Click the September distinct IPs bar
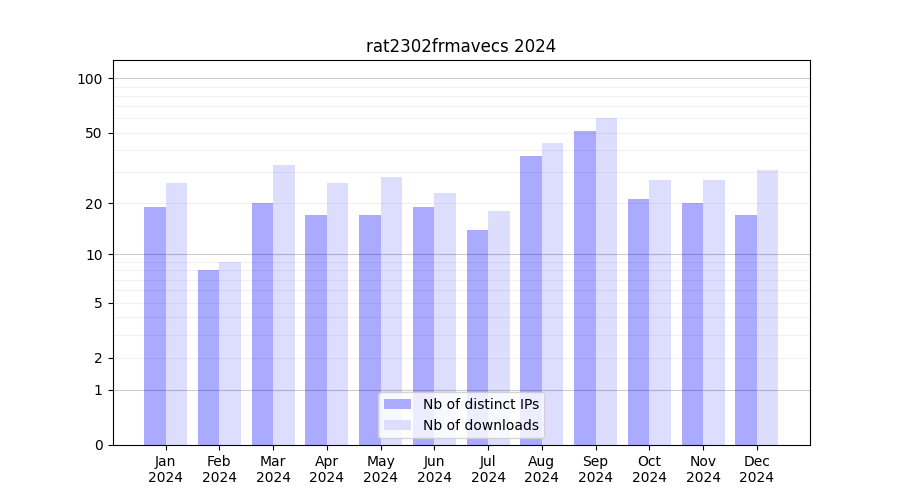 (585, 288)
